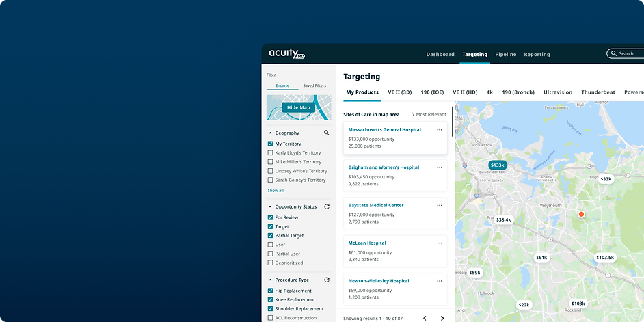Viewport: 644px width, 322px height.
Task: Click the results list scrollbar
Action: (x=453, y=122)
